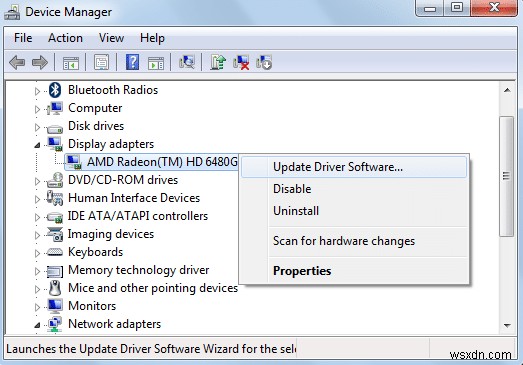Click the Human Interface Devices icon

pos(55,198)
